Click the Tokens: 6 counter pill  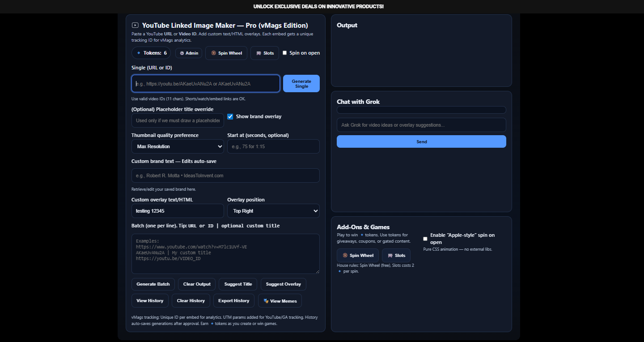click(x=151, y=53)
